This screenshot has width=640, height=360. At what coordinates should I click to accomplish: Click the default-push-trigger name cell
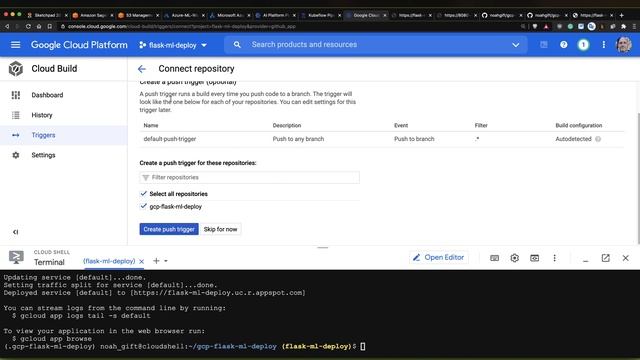[170, 139]
